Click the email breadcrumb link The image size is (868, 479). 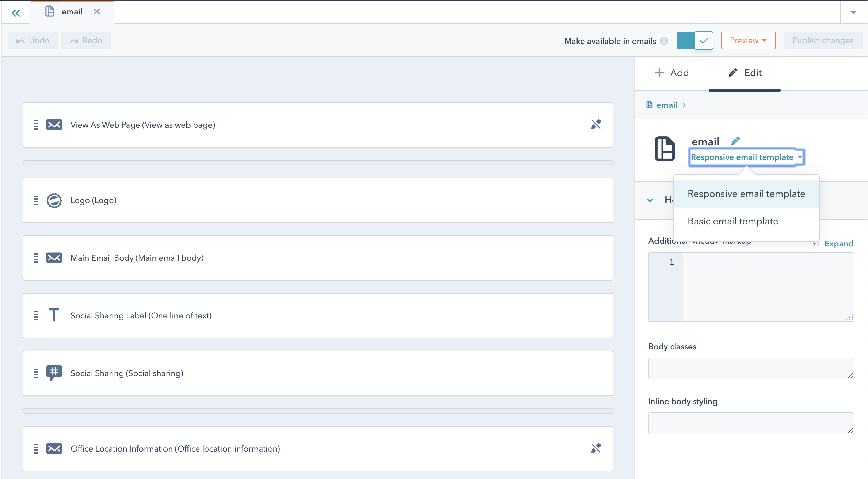pos(666,105)
